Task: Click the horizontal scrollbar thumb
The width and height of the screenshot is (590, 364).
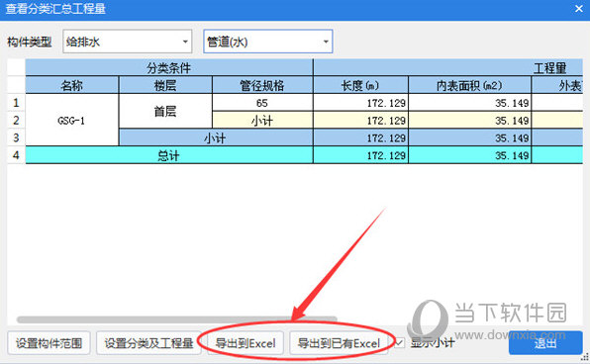Action: (177, 319)
